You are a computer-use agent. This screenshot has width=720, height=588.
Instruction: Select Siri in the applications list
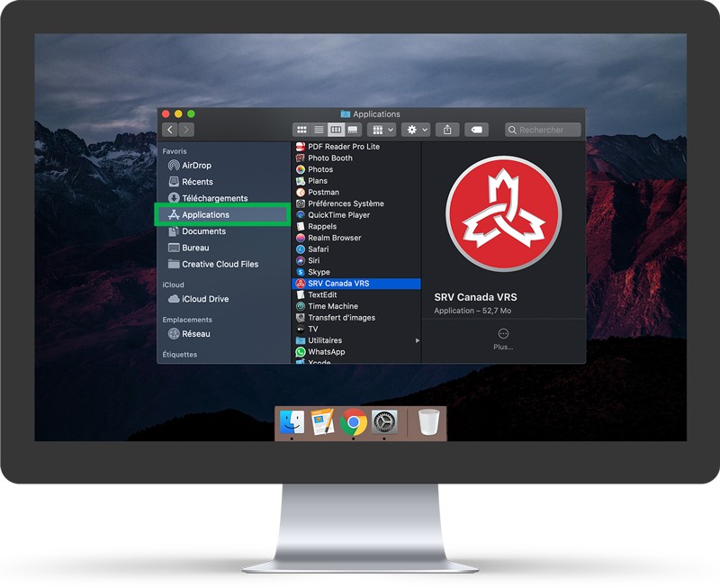[356, 260]
